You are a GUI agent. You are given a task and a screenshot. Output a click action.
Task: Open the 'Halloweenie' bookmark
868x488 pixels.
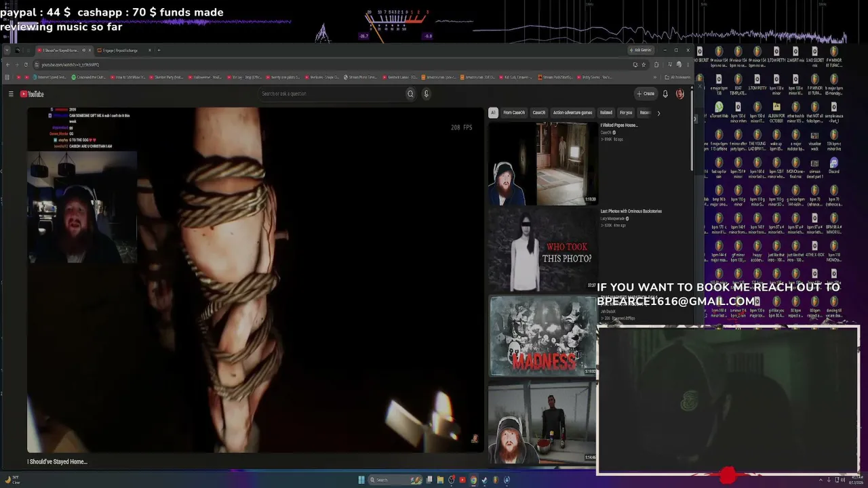(205, 77)
